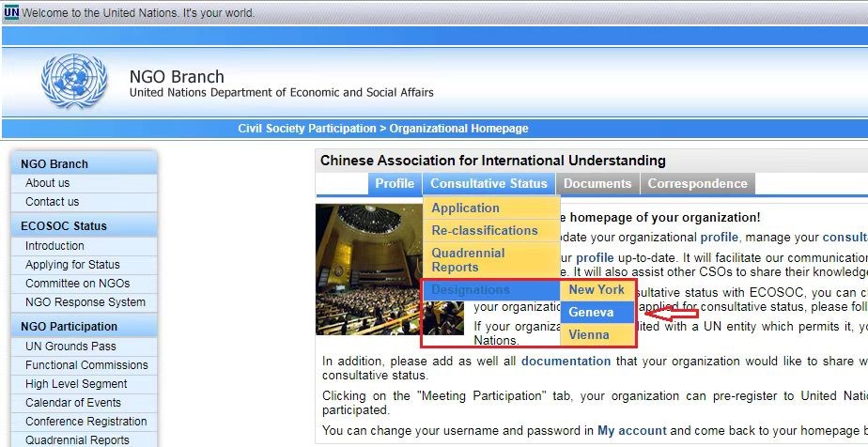This screenshot has width=868, height=447.
Task: Select Application from the dropdown menu
Action: point(491,208)
